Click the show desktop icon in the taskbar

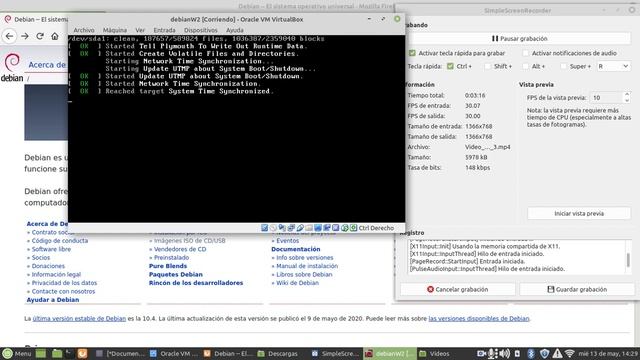[x=41, y=353]
